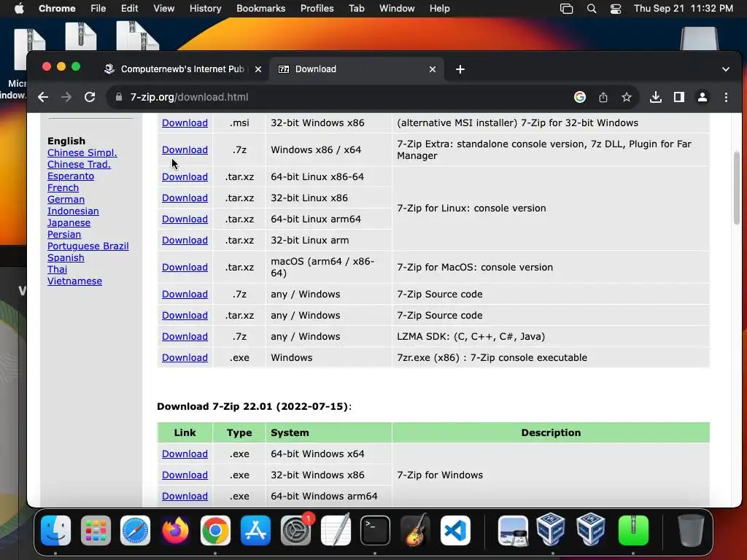Share this page via share icon

pyautogui.click(x=603, y=97)
